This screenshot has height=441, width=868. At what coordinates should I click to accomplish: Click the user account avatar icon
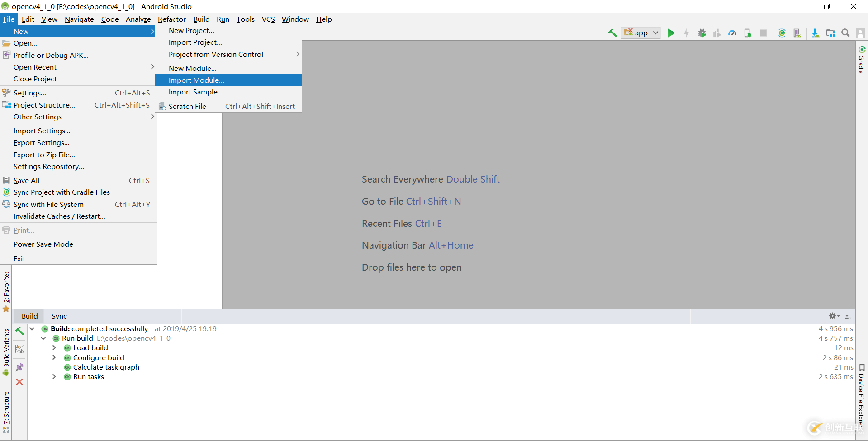coord(860,33)
